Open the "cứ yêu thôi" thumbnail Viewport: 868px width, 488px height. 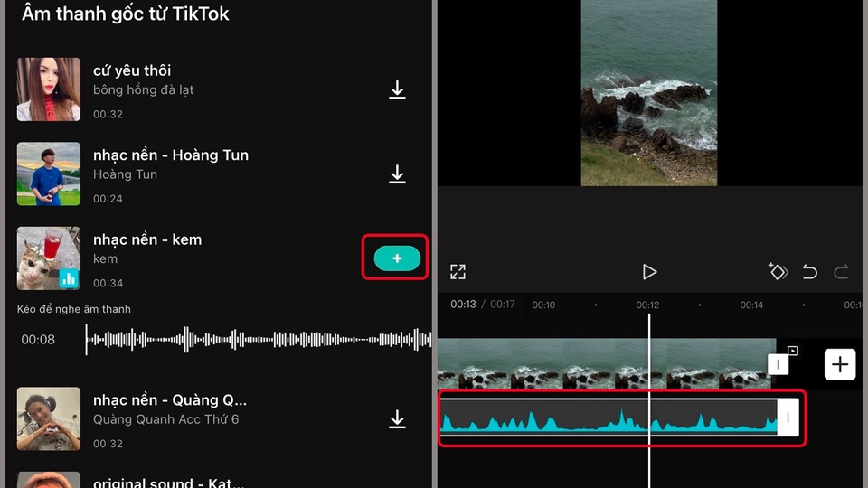[49, 89]
